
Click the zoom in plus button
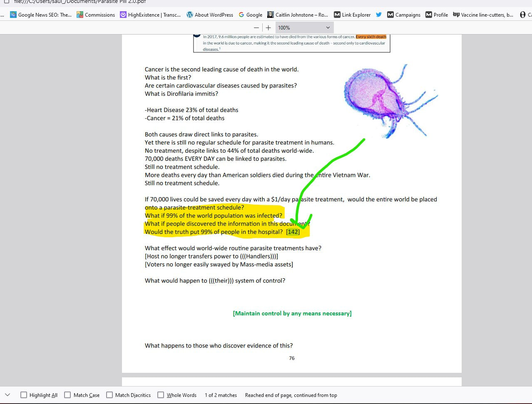[268, 27]
